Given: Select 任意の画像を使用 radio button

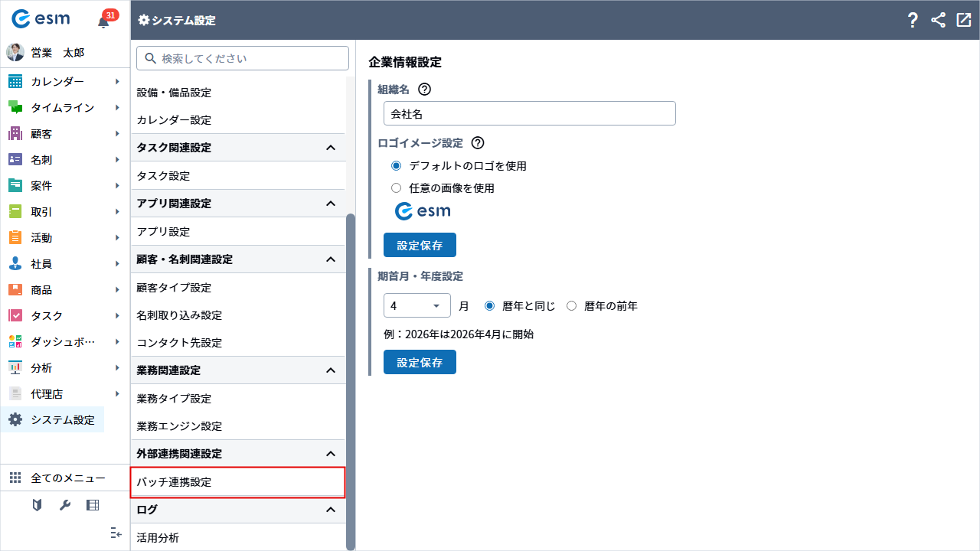Looking at the screenshot, I should [396, 188].
